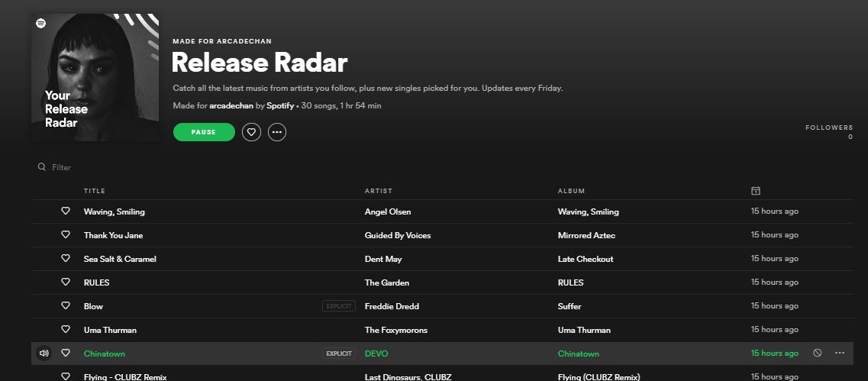868x381 pixels.
Task: Like the song Waving, Smiling
Action: [x=66, y=211]
